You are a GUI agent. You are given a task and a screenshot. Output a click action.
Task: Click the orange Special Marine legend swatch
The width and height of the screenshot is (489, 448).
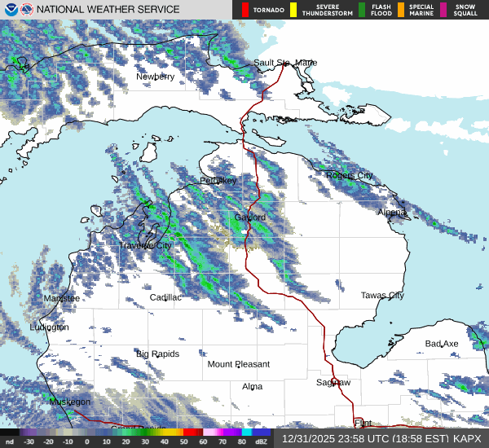(x=400, y=10)
